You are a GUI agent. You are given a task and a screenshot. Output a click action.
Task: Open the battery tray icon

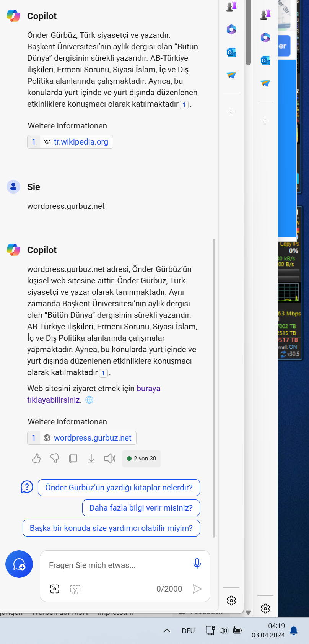pyautogui.click(x=238, y=631)
